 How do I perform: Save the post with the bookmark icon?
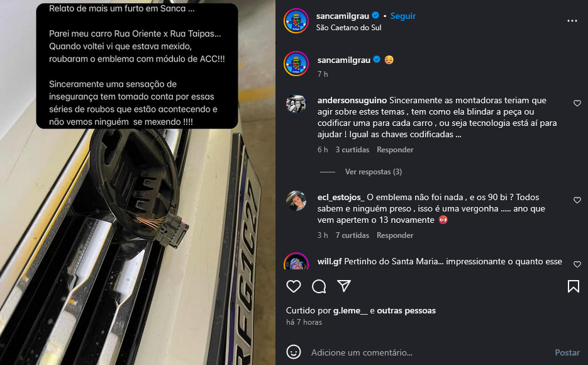coord(574,286)
